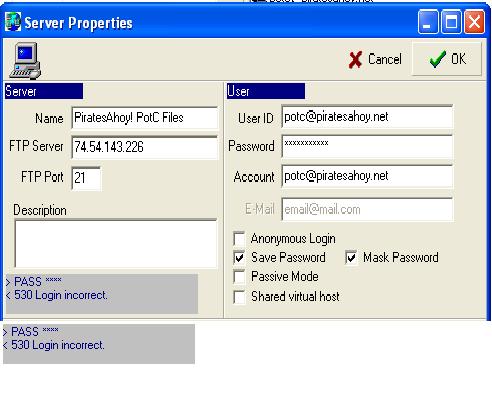
Task: Select the FTP Port field
Action: click(86, 178)
